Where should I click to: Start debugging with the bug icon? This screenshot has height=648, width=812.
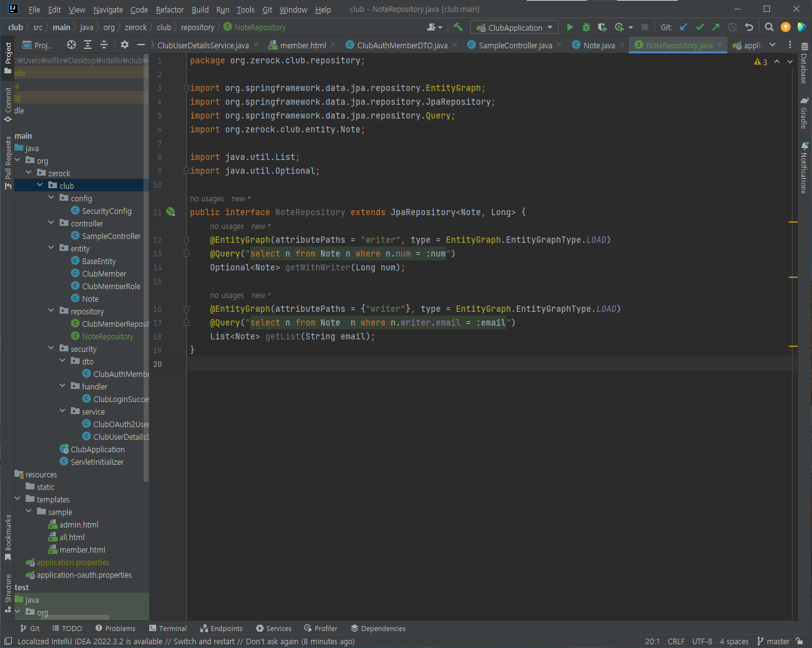tap(586, 27)
